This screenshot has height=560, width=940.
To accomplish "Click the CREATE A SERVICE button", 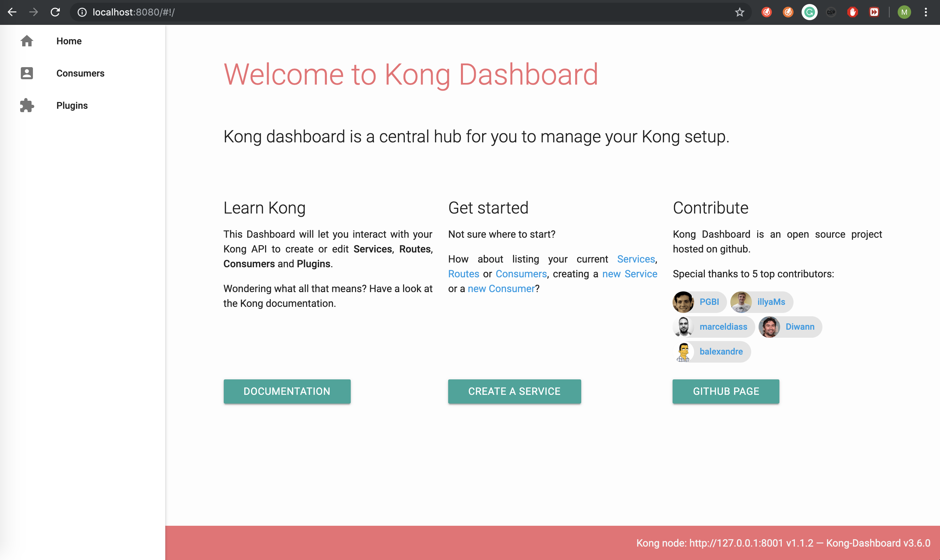I will pyautogui.click(x=514, y=391).
